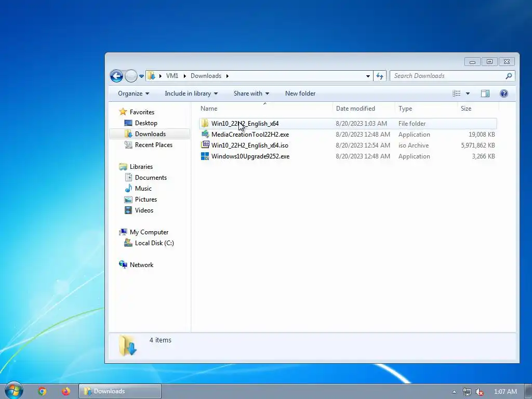Click the MediaCreationTool22H2.exe file name
Image resolution: width=532 pixels, height=399 pixels.
click(250, 135)
